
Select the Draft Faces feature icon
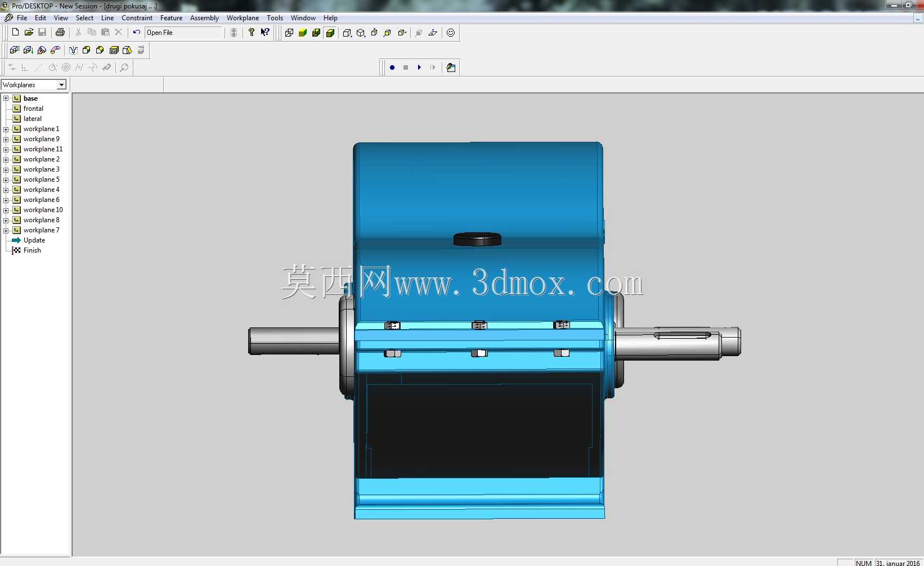127,50
